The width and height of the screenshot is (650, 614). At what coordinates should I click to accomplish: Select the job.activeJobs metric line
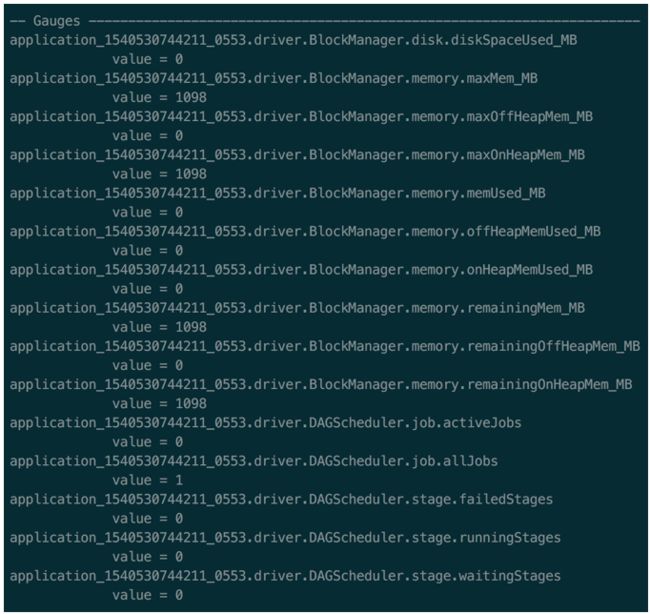[266, 423]
